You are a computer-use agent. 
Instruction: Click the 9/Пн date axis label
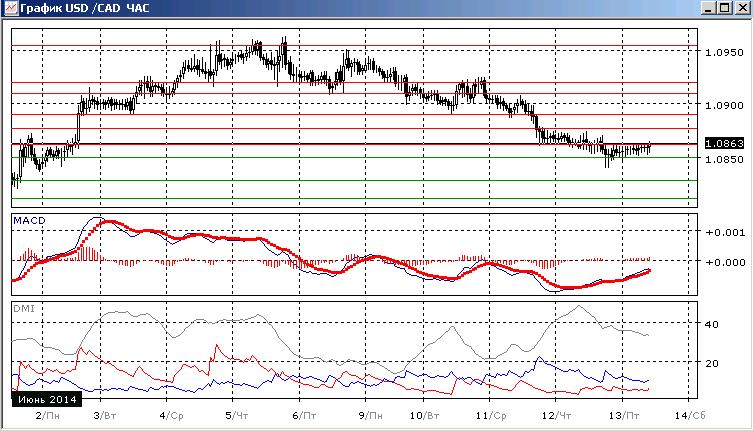pos(370,416)
